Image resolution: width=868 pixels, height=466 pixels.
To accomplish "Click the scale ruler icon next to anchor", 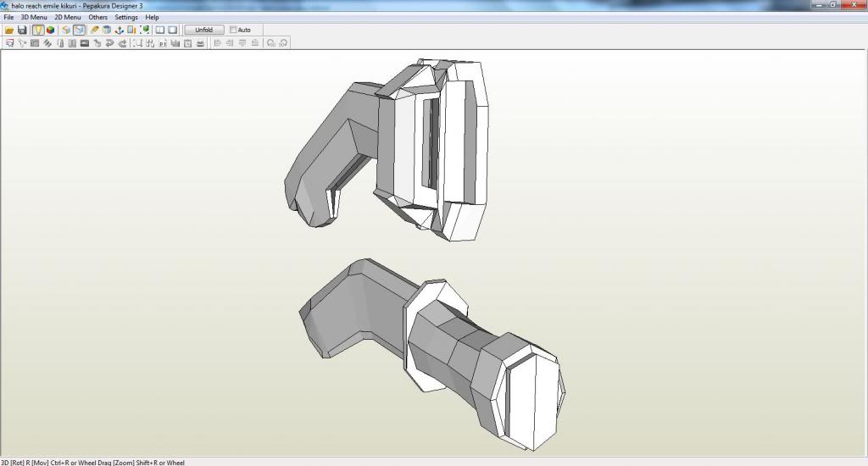I will (x=131, y=30).
